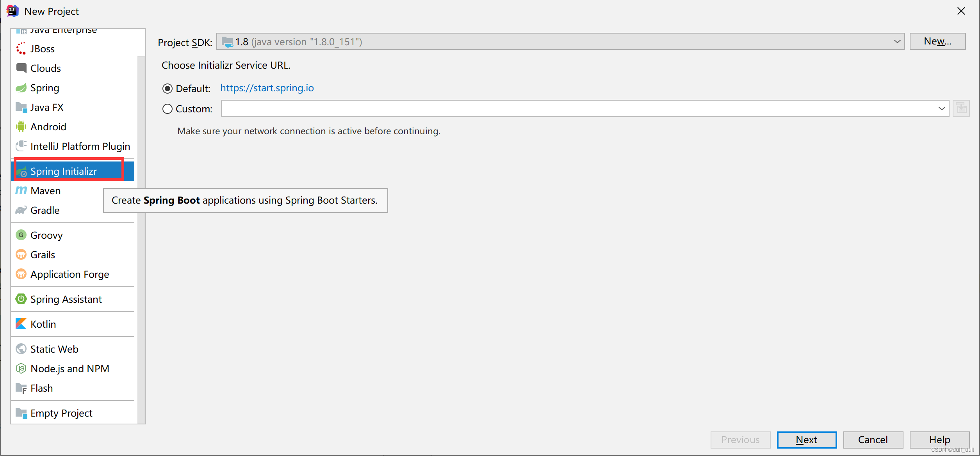Select the Static Web text label
The height and width of the screenshot is (456, 980).
tap(54, 349)
